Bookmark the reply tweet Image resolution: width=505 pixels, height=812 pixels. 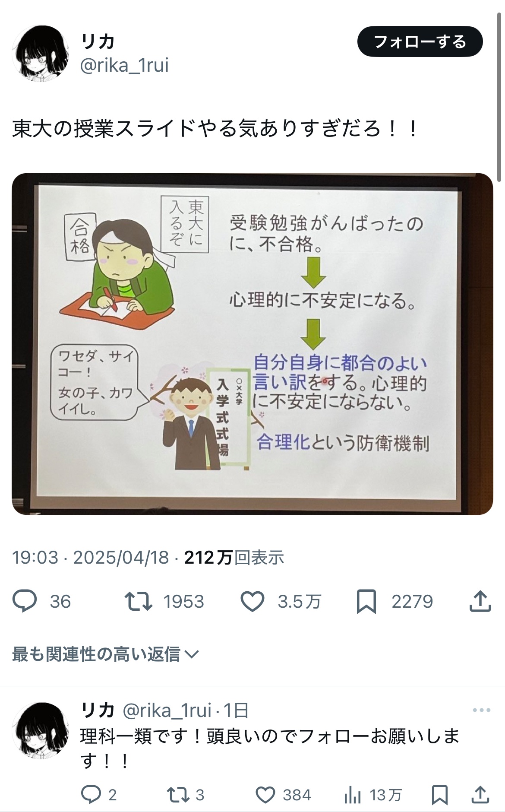439,795
